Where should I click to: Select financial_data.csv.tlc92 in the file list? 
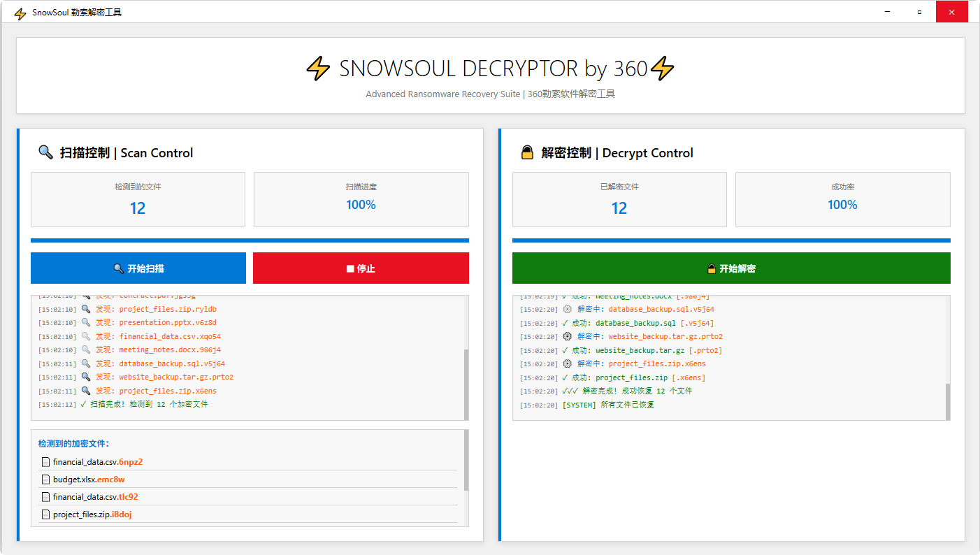click(95, 497)
